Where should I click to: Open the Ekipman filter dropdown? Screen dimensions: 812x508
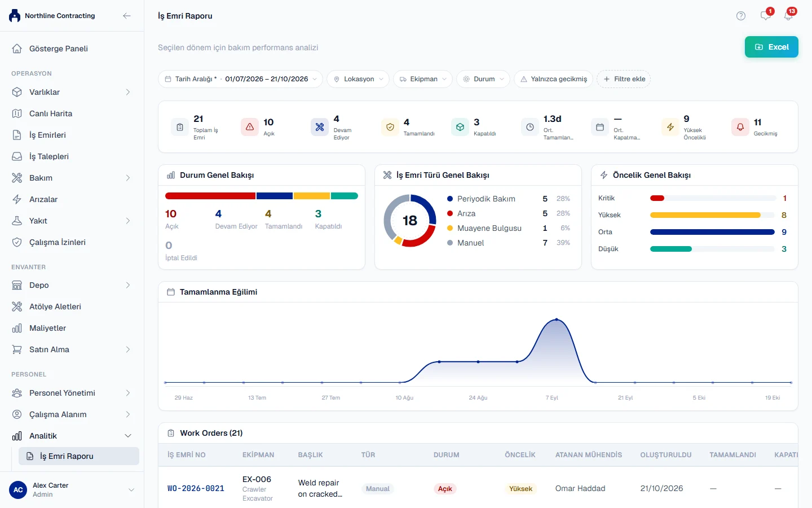click(423, 79)
